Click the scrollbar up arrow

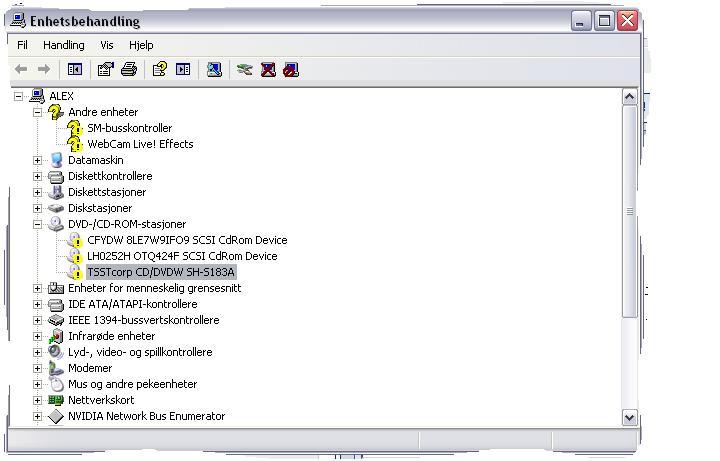coord(630,97)
